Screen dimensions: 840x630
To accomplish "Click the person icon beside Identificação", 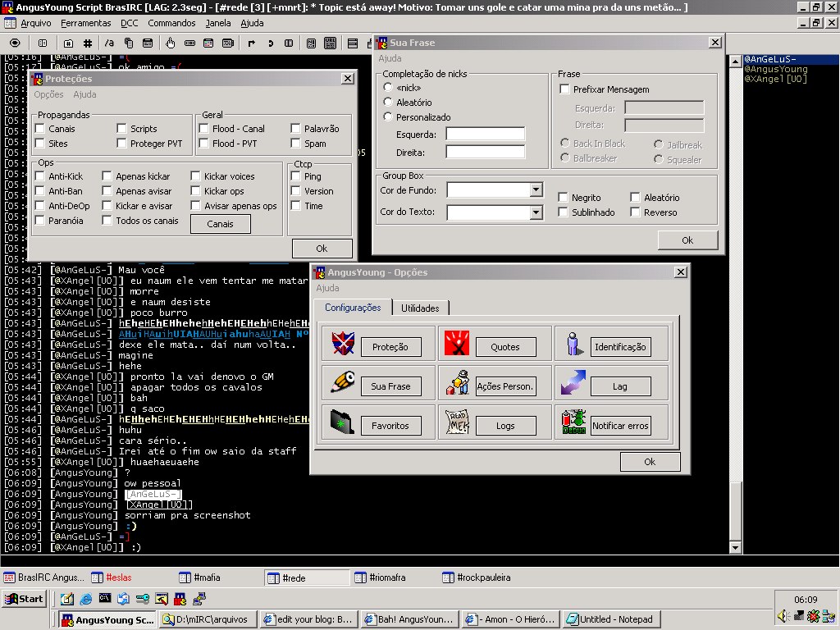I will 573,344.
